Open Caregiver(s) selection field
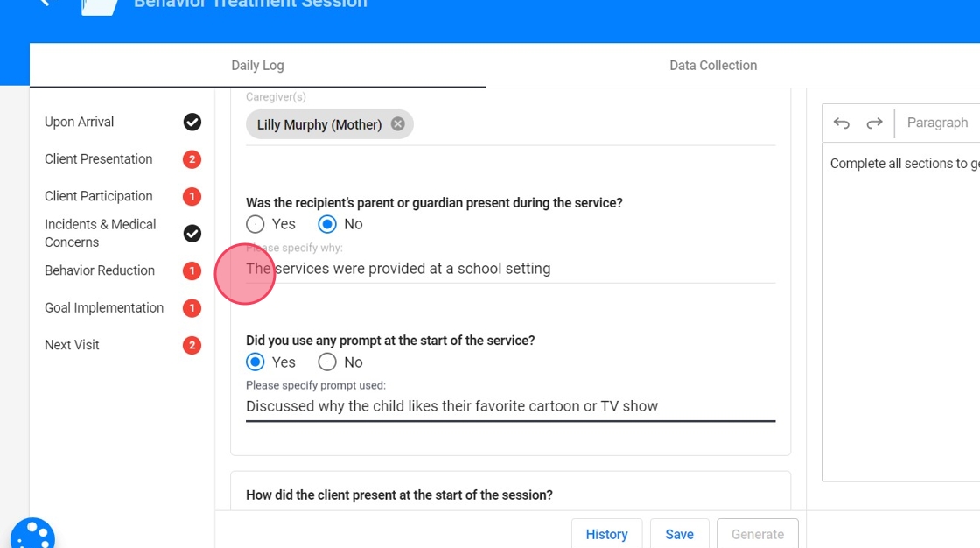Image resolution: width=980 pixels, height=548 pixels. (x=595, y=124)
